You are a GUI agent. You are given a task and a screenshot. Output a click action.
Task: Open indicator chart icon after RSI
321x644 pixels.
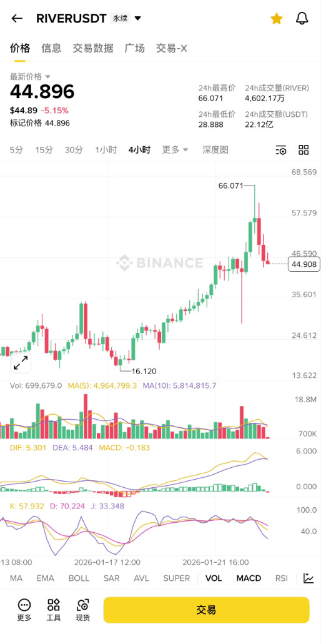(x=309, y=578)
